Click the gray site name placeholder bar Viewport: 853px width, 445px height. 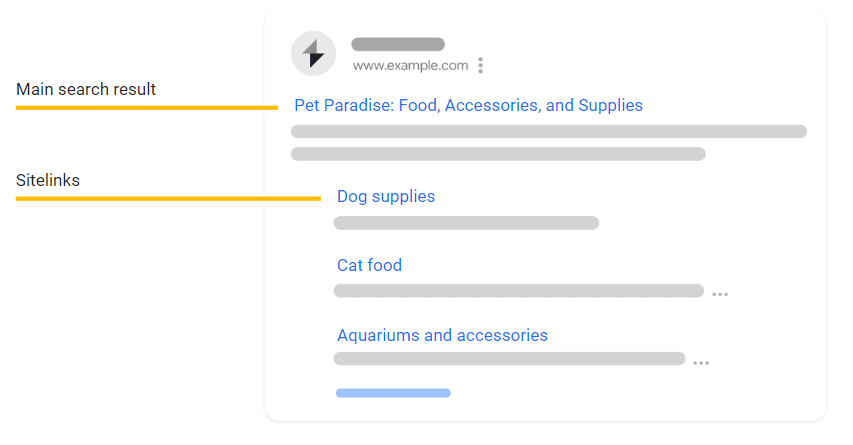(x=398, y=44)
